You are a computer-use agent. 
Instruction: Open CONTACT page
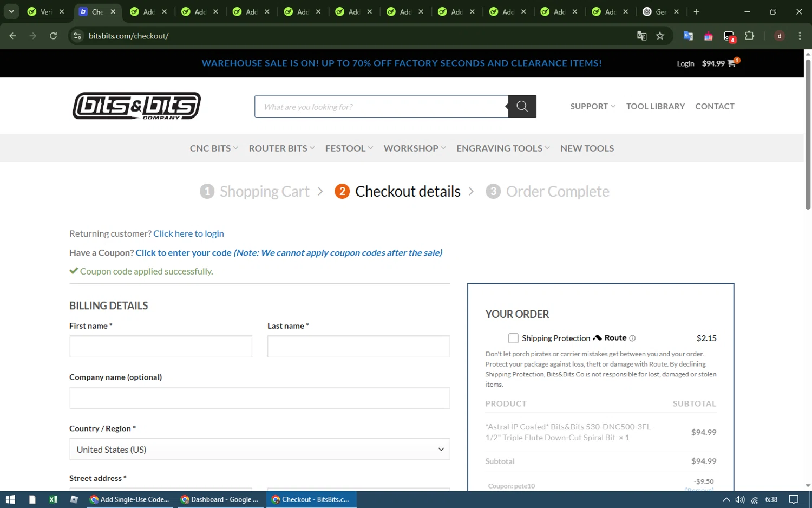coord(715,106)
